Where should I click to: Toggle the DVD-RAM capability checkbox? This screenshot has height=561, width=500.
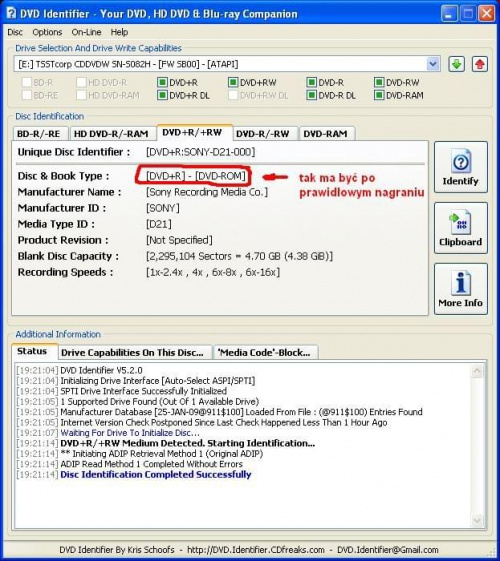pyautogui.click(x=379, y=96)
